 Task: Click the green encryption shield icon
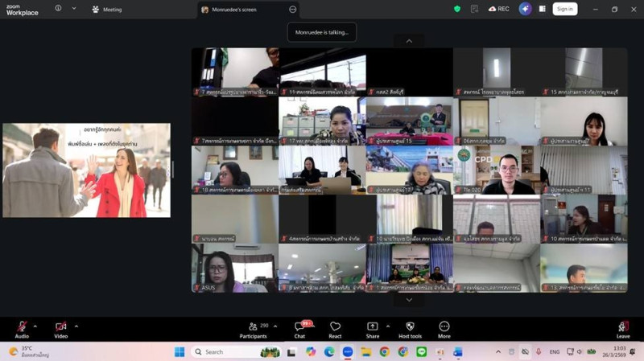click(457, 9)
